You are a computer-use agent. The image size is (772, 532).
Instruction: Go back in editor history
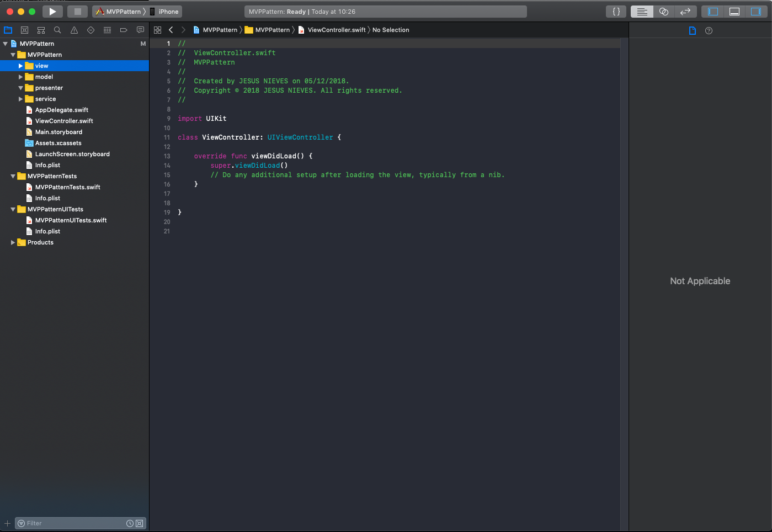coord(171,30)
